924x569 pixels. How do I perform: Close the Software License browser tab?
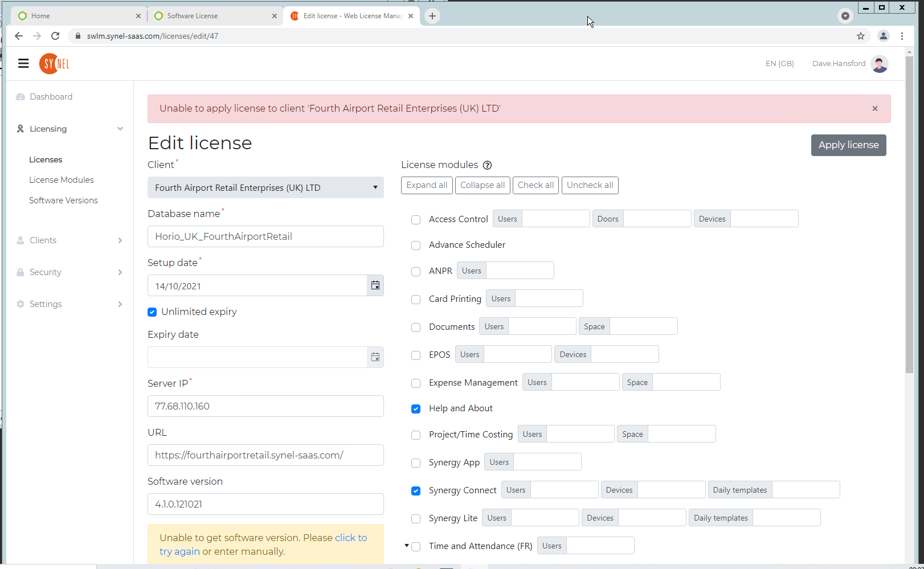pos(275,16)
